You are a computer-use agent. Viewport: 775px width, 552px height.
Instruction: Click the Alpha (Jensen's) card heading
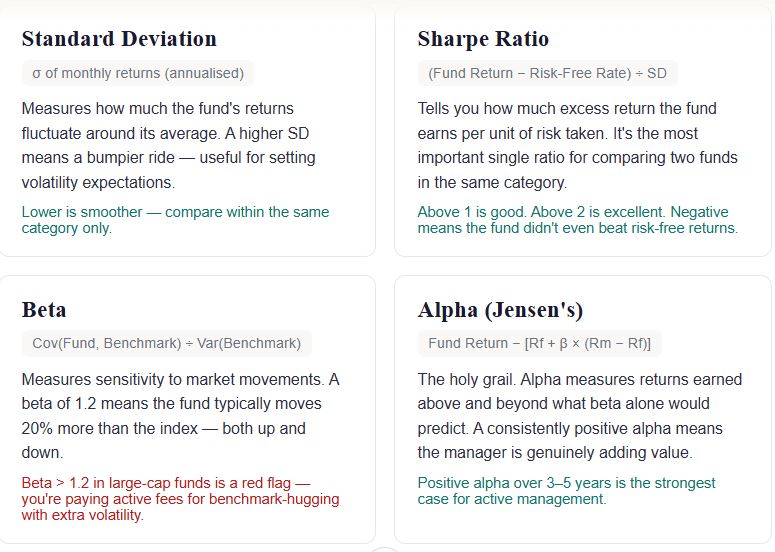point(500,310)
